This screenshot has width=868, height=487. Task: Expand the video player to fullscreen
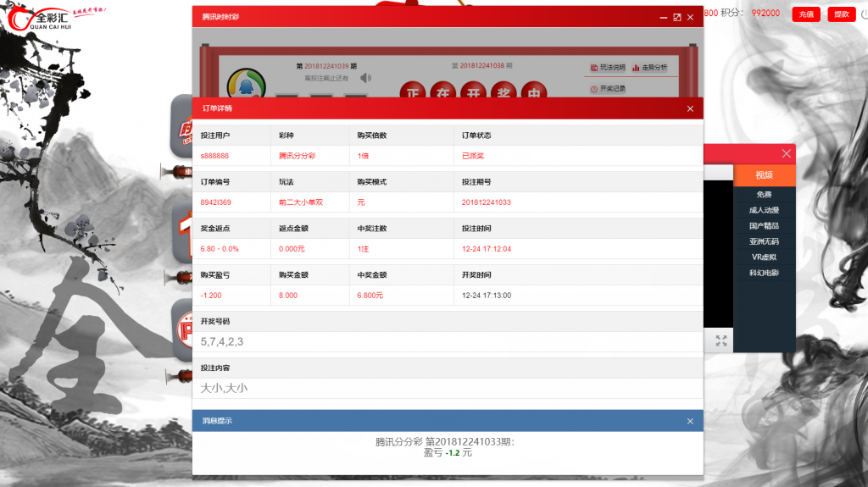[x=721, y=340]
